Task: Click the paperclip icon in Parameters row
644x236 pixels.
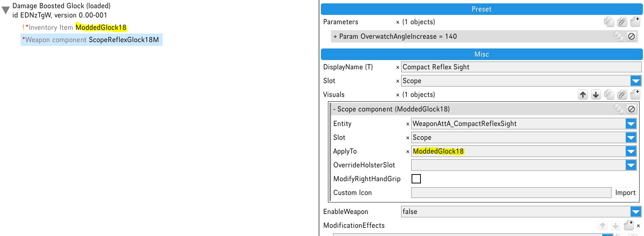Action: pyautogui.click(x=622, y=22)
